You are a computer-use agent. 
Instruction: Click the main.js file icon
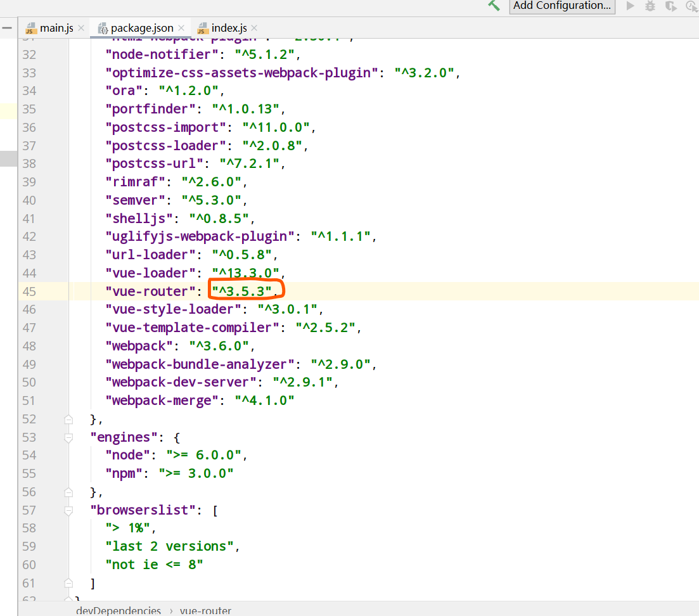(31, 28)
